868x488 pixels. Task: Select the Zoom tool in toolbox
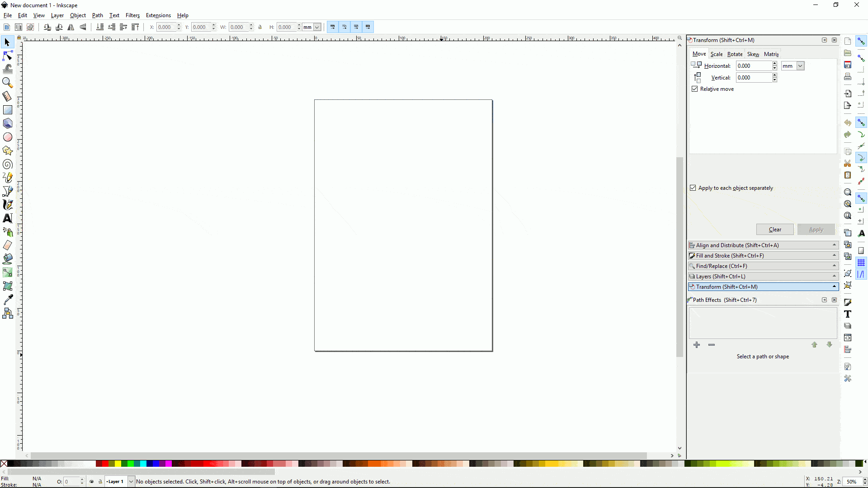[8, 83]
